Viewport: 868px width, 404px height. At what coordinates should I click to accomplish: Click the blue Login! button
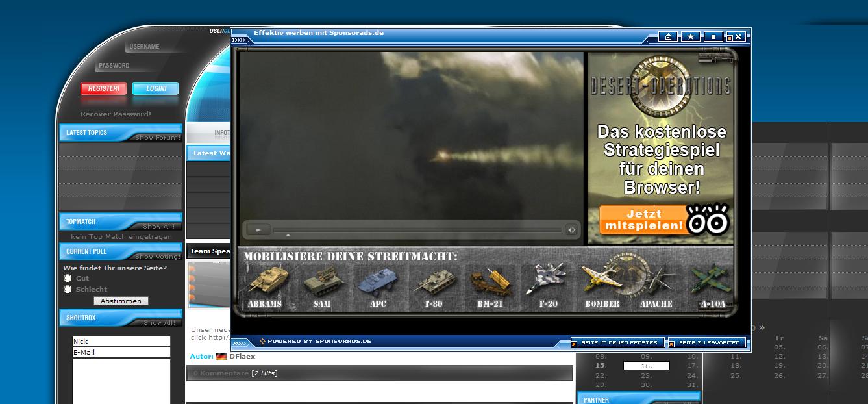click(156, 89)
